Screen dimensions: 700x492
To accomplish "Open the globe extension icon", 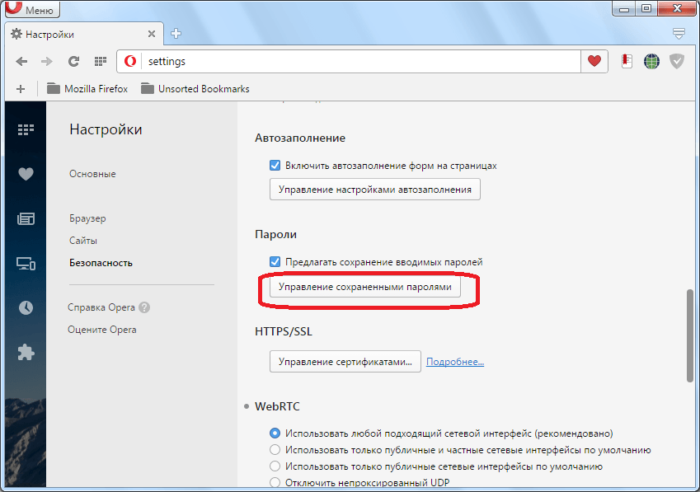I will coord(652,61).
